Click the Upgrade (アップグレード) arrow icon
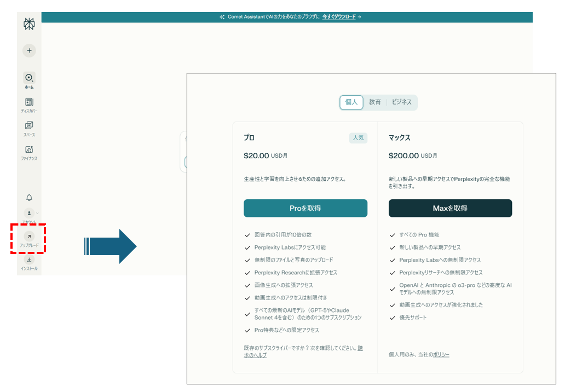This screenshot has width=565, height=392. click(x=29, y=236)
